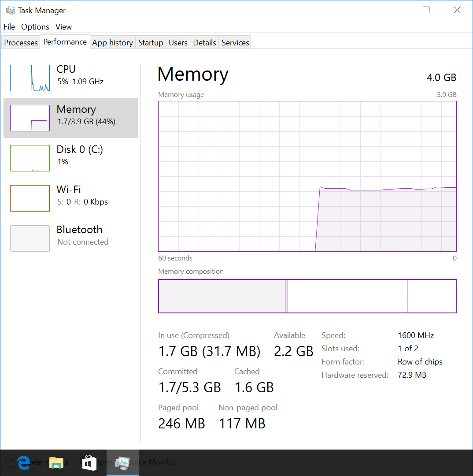
Task: Open File Explorer from the taskbar
Action: [56, 463]
